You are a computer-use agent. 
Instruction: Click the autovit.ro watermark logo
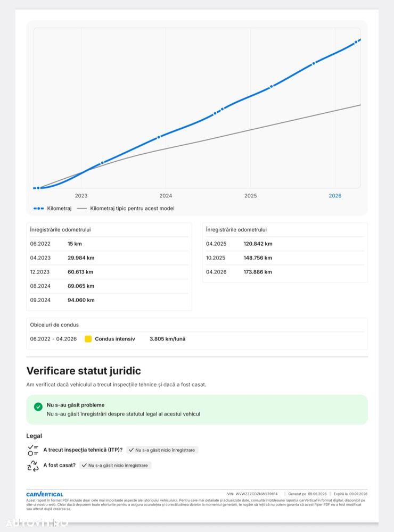coord(37,523)
